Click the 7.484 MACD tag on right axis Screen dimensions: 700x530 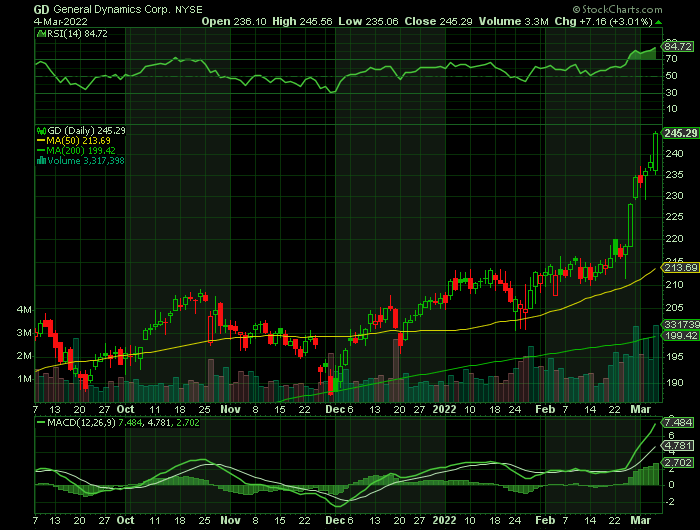point(678,422)
